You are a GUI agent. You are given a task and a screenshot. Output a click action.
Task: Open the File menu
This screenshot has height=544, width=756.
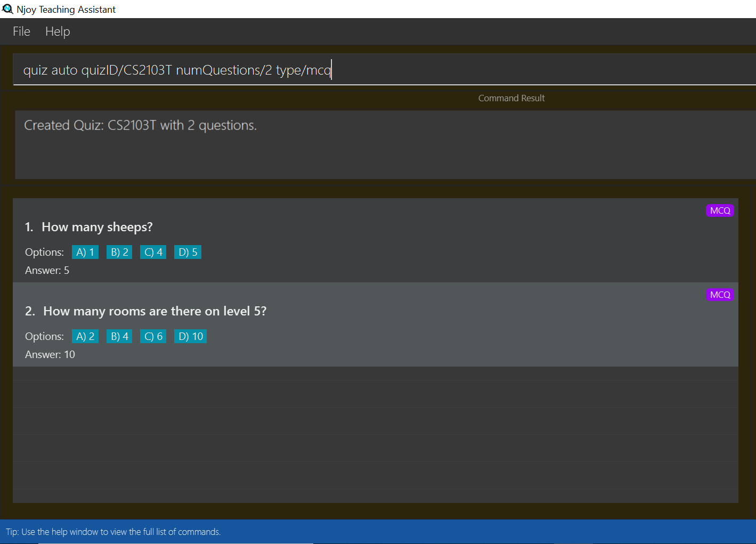21,31
